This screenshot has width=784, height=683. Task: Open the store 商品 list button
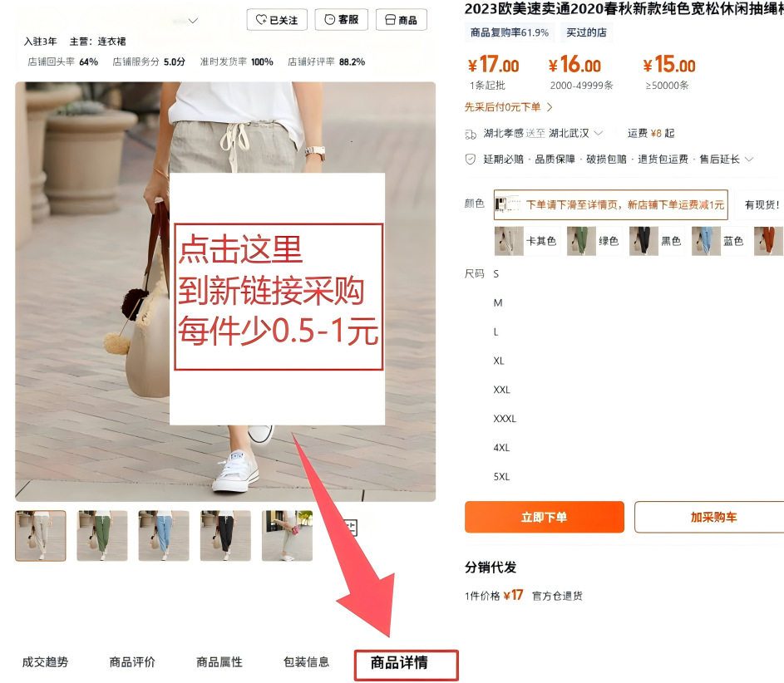click(401, 20)
